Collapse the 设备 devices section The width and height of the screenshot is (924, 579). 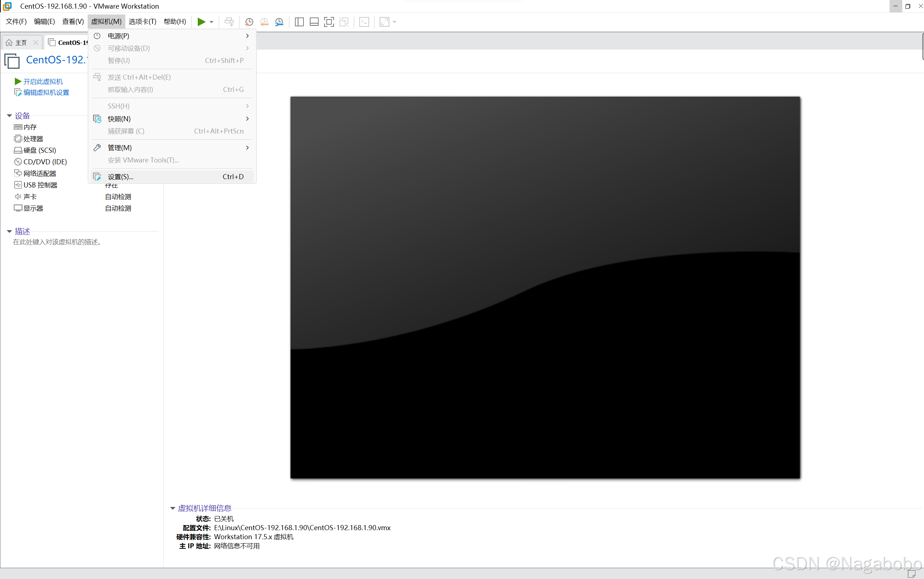point(9,116)
